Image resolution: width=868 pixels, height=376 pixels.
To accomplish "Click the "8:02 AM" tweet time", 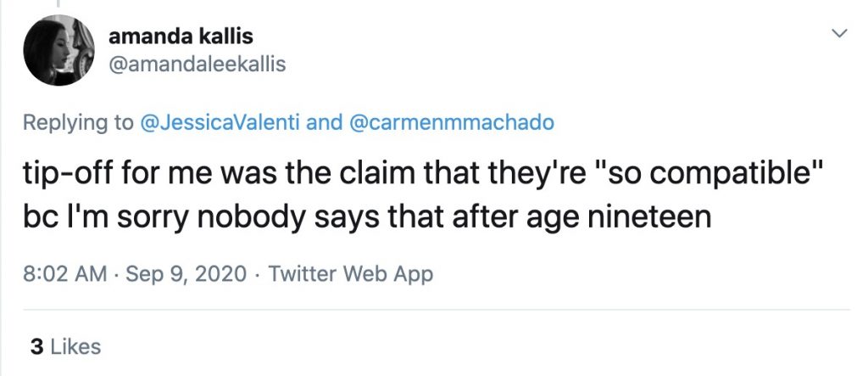I will (x=64, y=274).
